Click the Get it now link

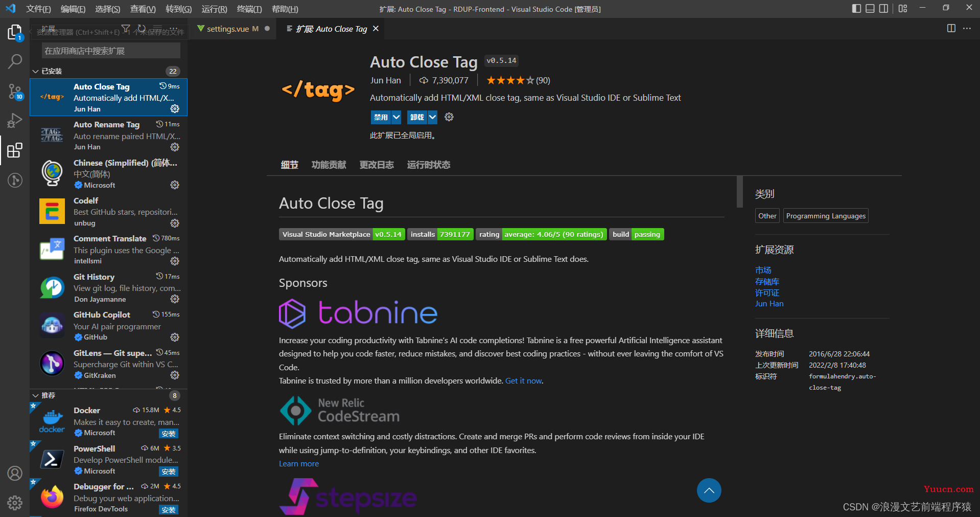[x=523, y=381]
